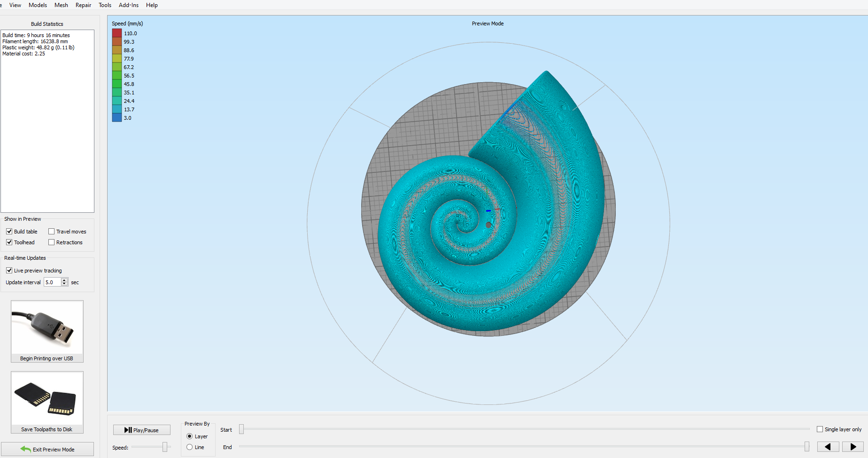Screen dimensions: 868x458
Task: Disable the Build table checkbox
Action: pyautogui.click(x=9, y=232)
